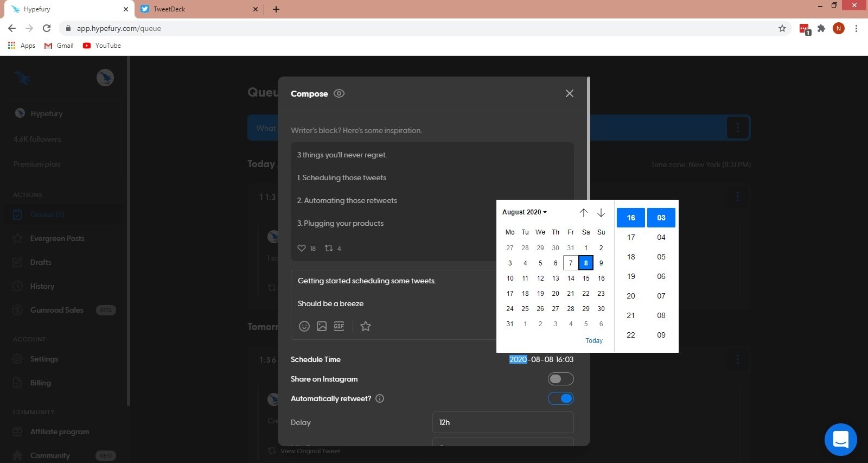Select August 15 in calendar
Viewport: 868px width, 463px height.
tap(586, 278)
